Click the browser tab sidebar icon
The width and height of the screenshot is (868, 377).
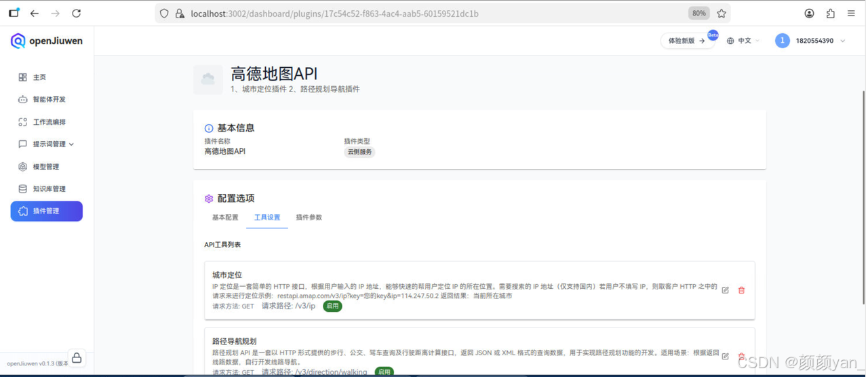tap(14, 13)
